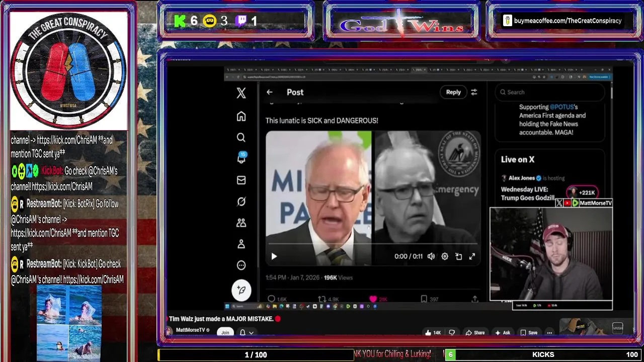Click the post timestamp 1:54 PM Jan 7, 2026
The width and height of the screenshot is (644, 362).
293,278
